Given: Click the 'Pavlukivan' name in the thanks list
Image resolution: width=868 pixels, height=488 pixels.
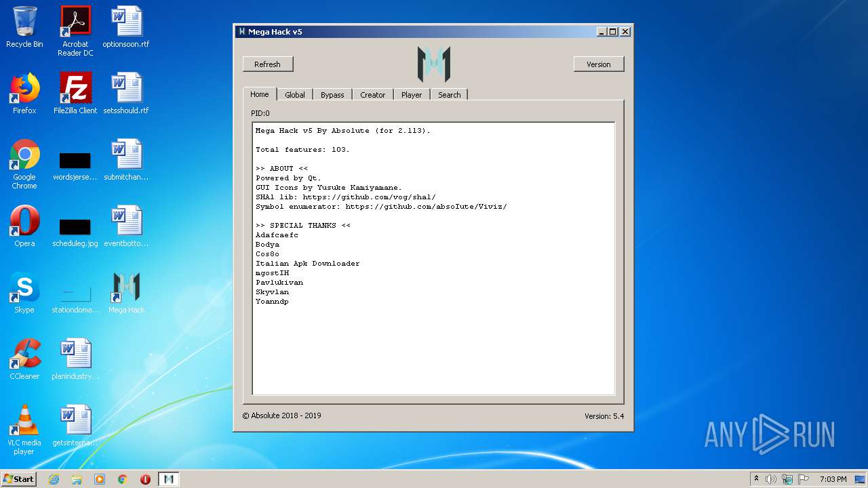Looking at the screenshot, I should click(x=279, y=283).
